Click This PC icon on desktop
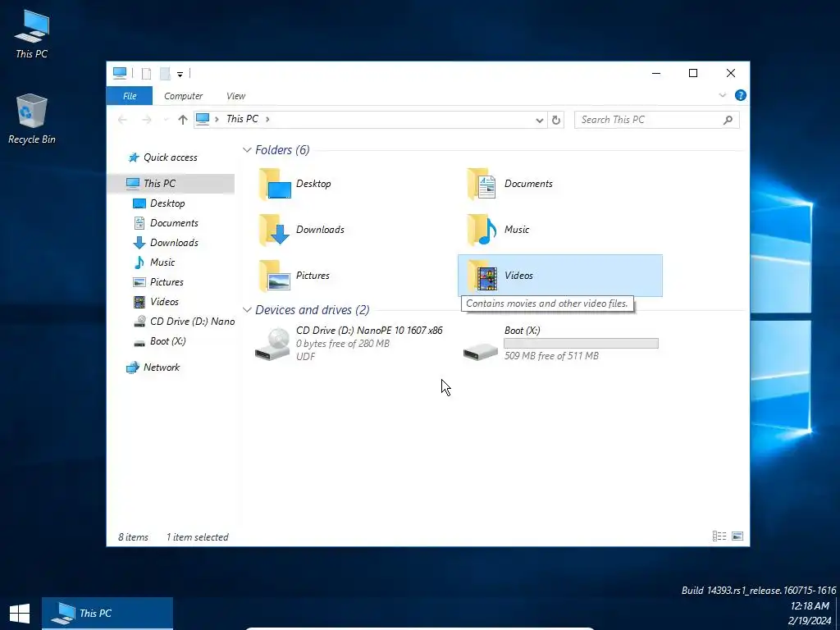This screenshot has height=630, width=840. (x=32, y=34)
